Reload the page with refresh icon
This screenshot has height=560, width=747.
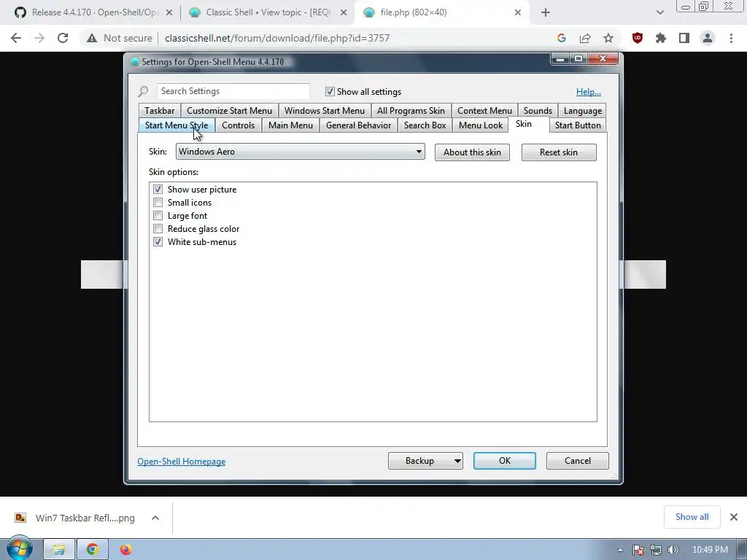pyautogui.click(x=63, y=38)
